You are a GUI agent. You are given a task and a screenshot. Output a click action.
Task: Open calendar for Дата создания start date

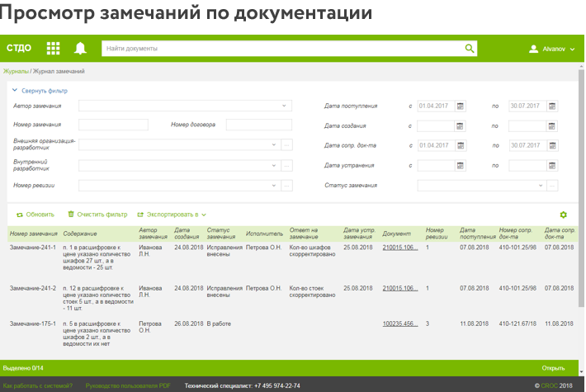click(x=460, y=126)
